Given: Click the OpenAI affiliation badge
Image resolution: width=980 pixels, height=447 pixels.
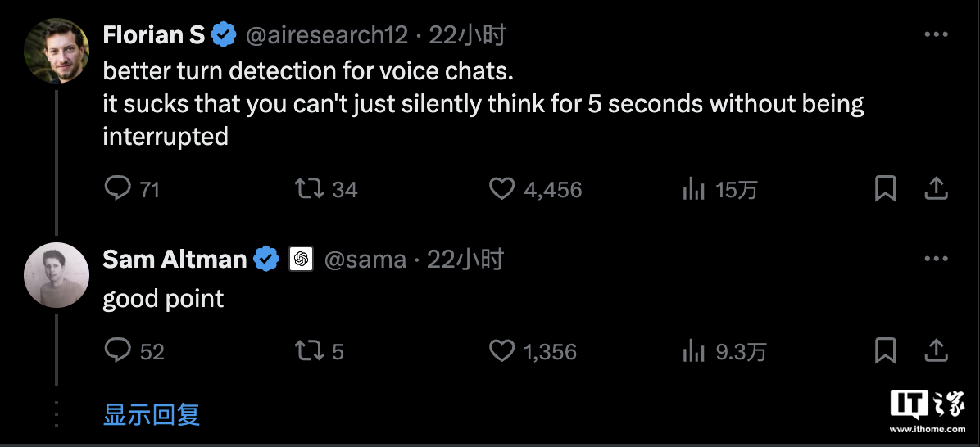Looking at the screenshot, I should pyautogui.click(x=301, y=260).
